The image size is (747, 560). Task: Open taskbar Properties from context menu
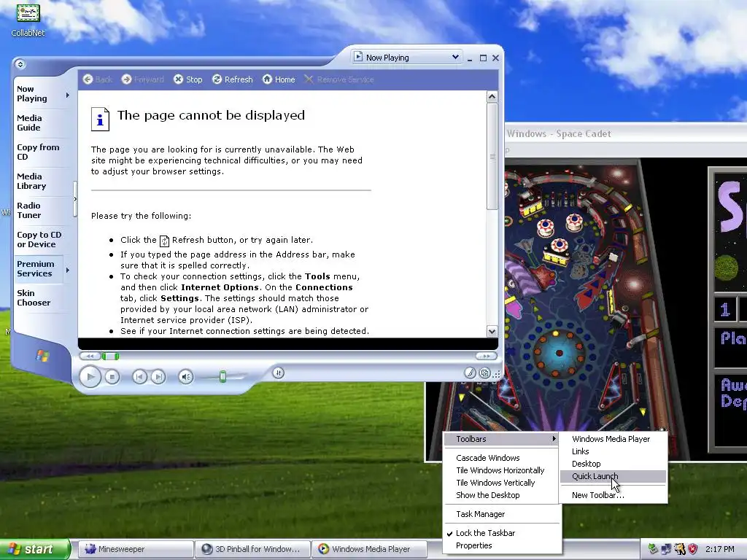tap(501, 545)
